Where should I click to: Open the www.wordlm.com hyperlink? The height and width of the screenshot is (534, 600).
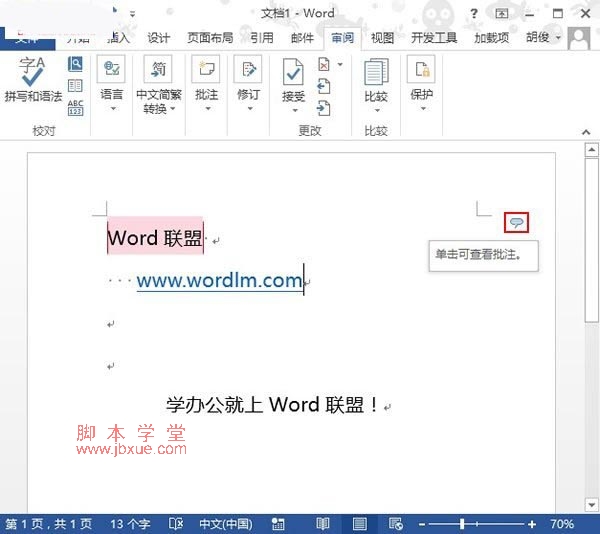coord(220,281)
